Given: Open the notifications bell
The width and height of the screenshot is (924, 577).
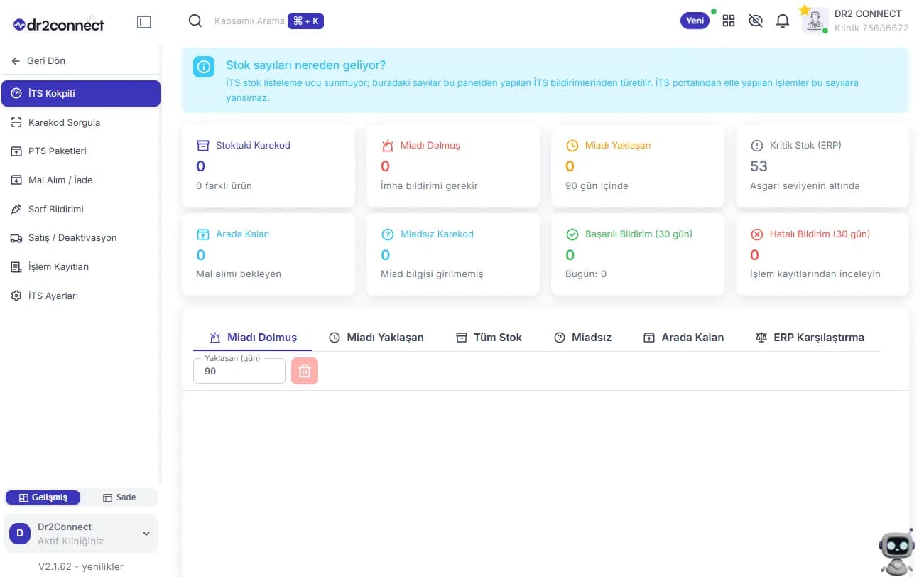Looking at the screenshot, I should pyautogui.click(x=783, y=21).
